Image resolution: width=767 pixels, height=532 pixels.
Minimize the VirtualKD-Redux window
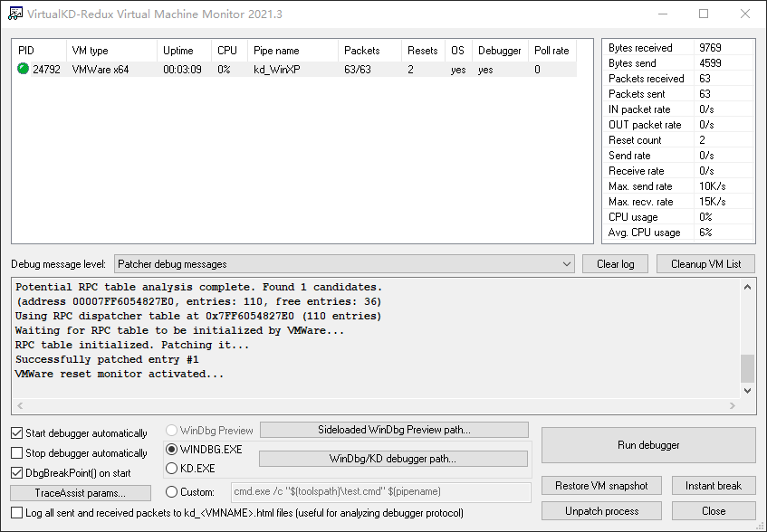[663, 14]
